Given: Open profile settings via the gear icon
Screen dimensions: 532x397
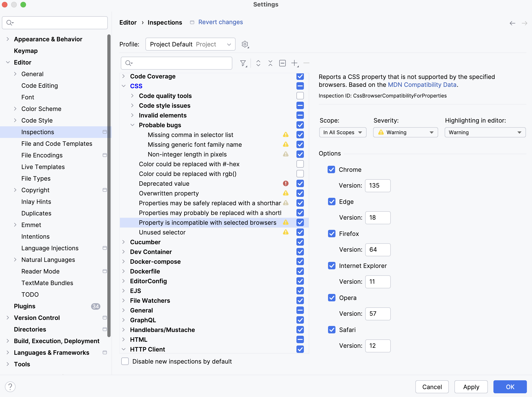Looking at the screenshot, I should click(245, 44).
